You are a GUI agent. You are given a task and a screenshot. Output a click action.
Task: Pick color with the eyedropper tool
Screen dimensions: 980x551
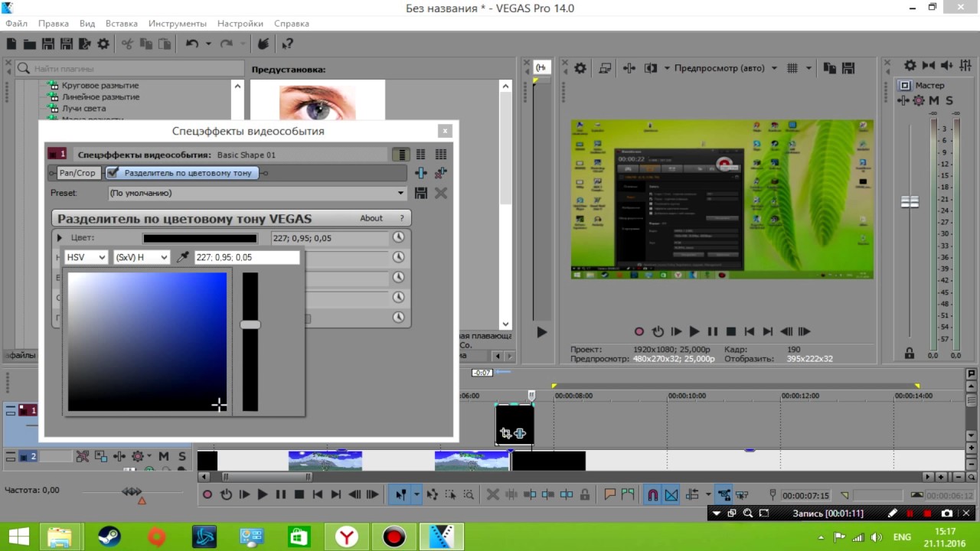tap(182, 257)
